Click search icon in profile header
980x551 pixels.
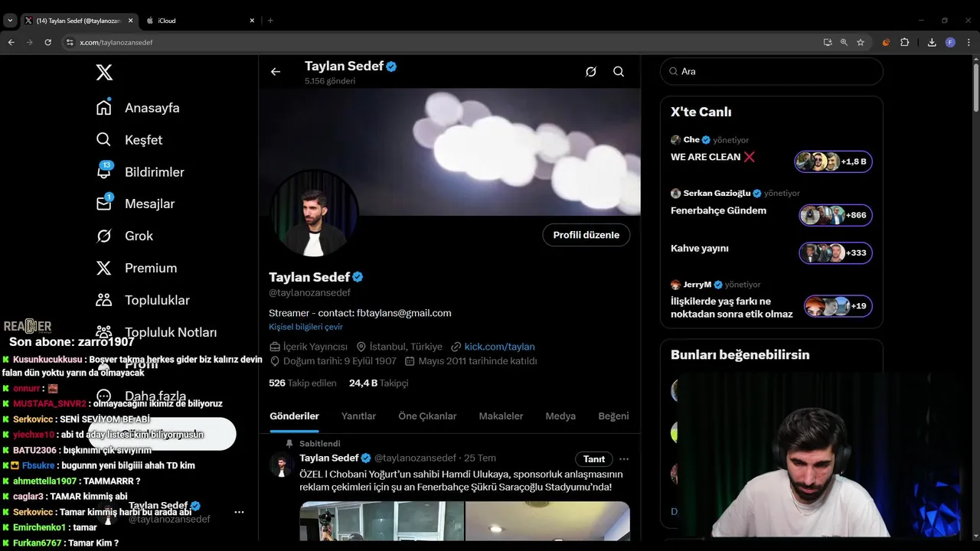point(619,72)
